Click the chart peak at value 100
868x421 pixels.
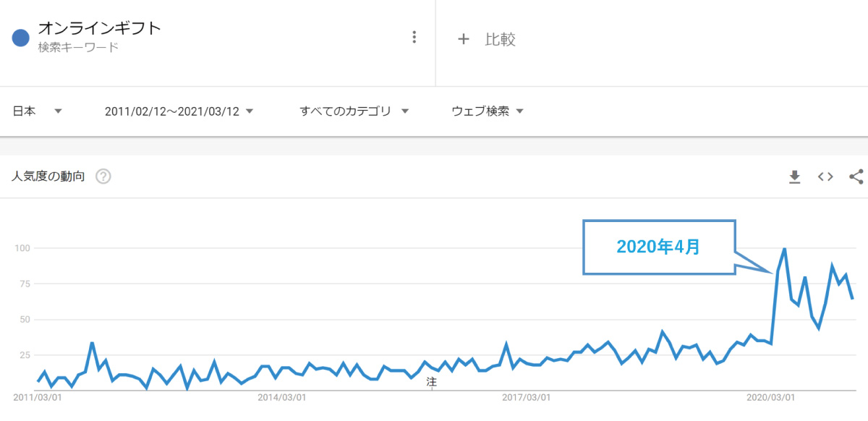pos(785,249)
